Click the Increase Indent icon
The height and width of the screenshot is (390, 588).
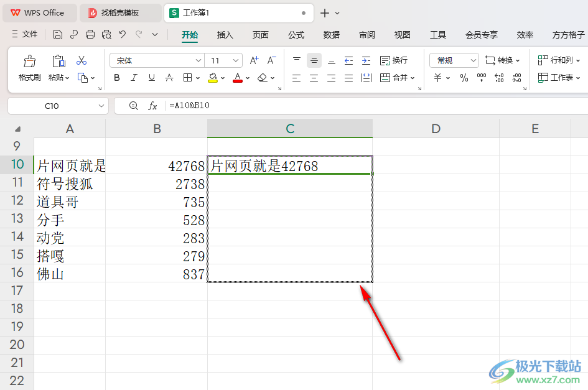tap(366, 60)
